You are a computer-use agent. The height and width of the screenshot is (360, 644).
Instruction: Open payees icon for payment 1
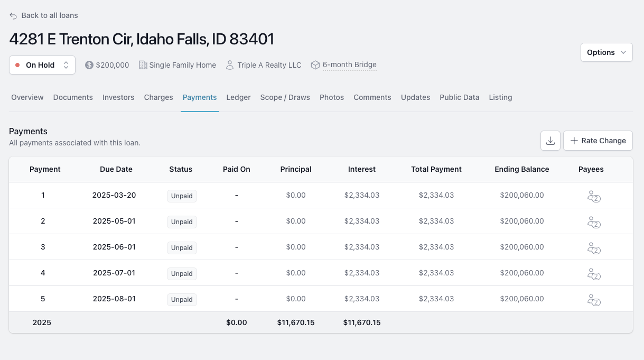(x=594, y=196)
